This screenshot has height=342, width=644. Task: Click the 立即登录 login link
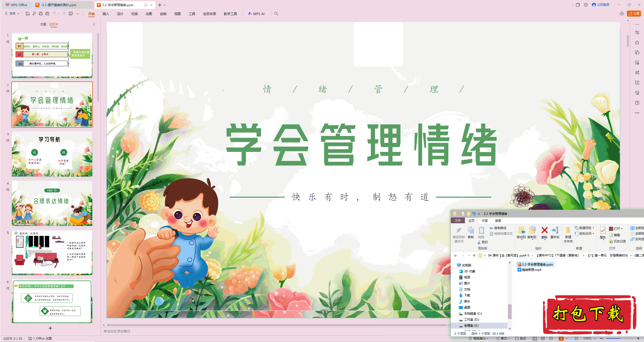tap(600, 5)
